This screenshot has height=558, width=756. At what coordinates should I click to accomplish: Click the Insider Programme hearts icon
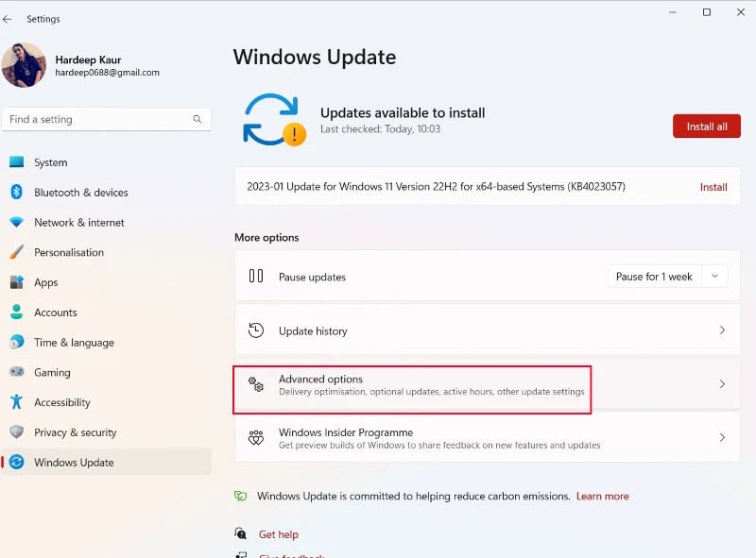(x=256, y=437)
